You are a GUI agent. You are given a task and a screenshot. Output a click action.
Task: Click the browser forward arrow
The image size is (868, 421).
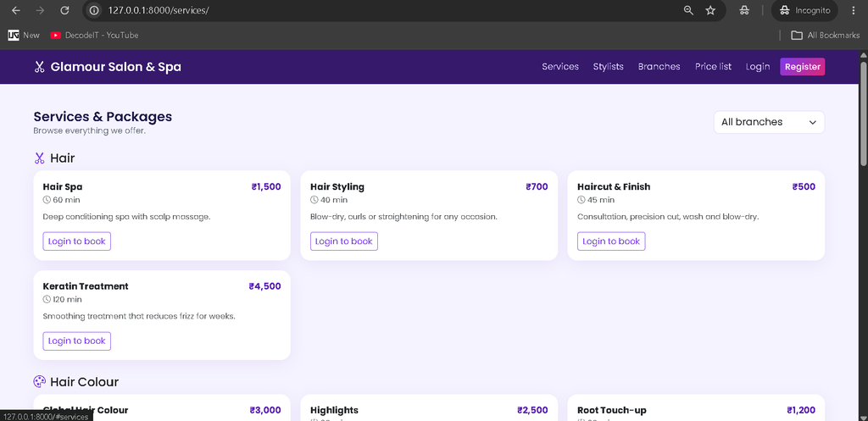tap(40, 10)
